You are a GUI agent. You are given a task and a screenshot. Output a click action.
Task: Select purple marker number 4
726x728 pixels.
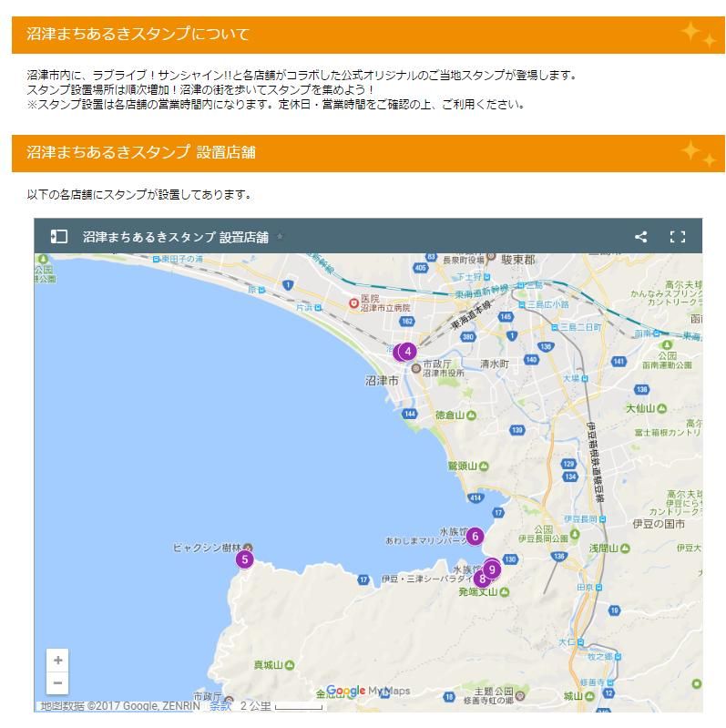(408, 351)
